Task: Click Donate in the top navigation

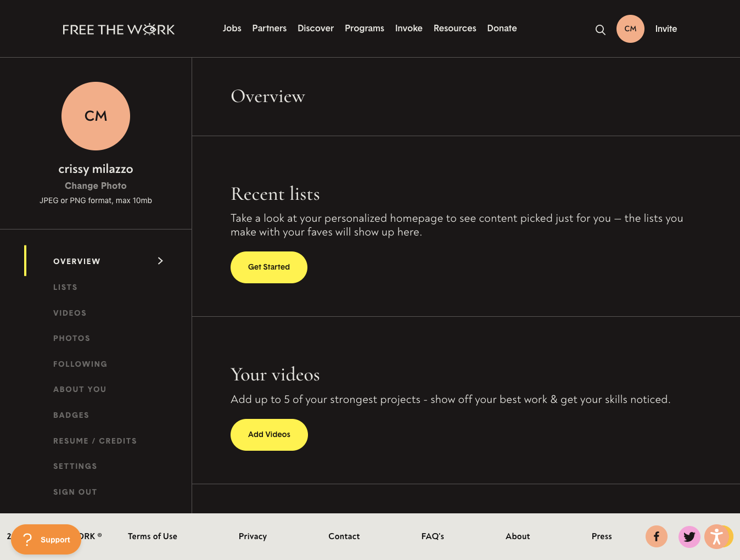Action: point(502,28)
